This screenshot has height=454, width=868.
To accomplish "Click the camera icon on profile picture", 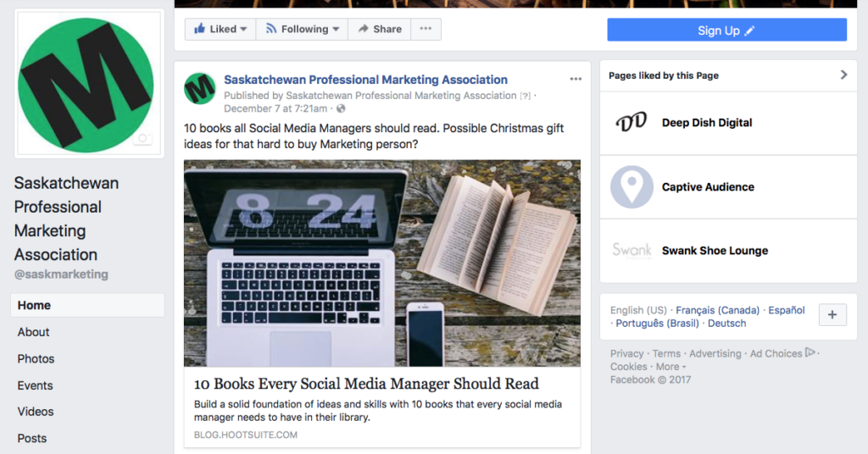I will click(x=142, y=138).
